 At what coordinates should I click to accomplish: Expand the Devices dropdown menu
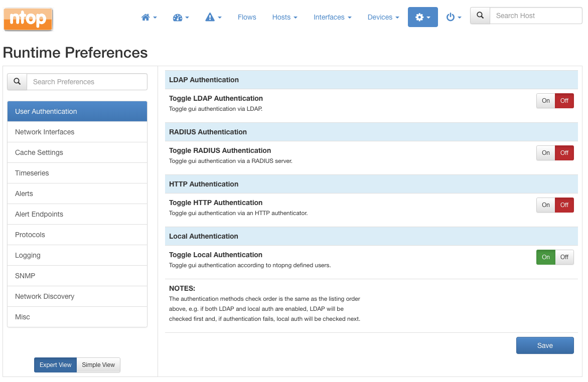click(x=383, y=17)
